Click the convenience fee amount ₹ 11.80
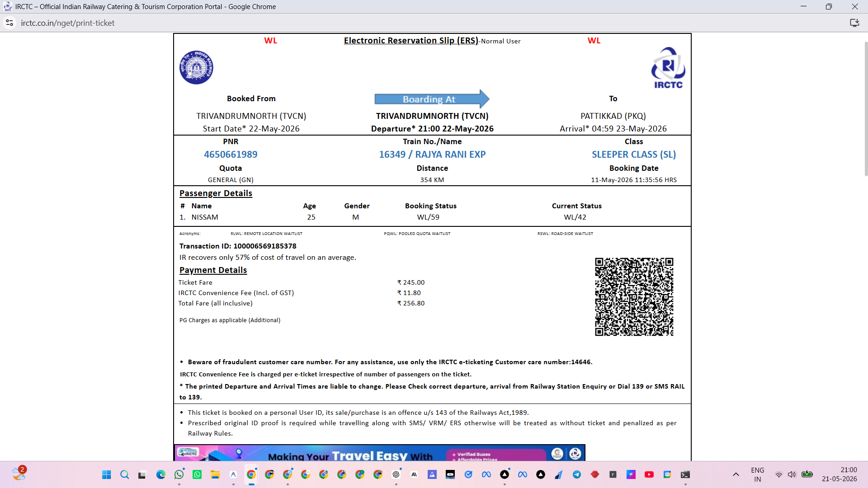 409,293
